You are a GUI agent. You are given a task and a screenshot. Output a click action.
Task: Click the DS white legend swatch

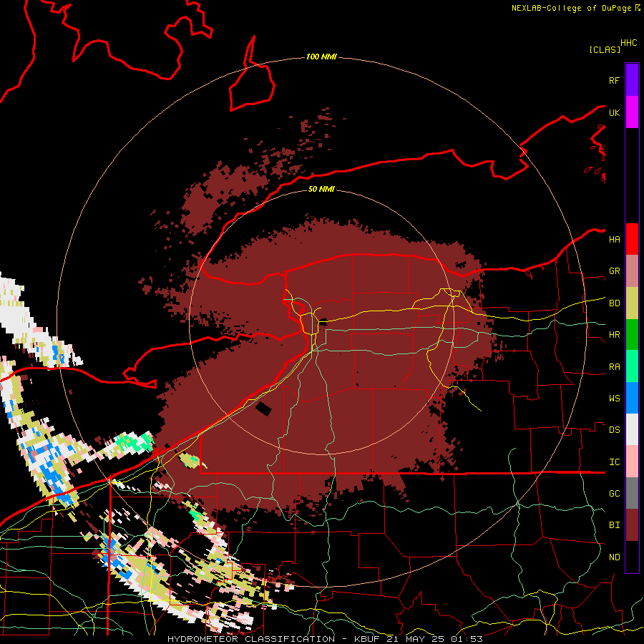click(x=632, y=429)
